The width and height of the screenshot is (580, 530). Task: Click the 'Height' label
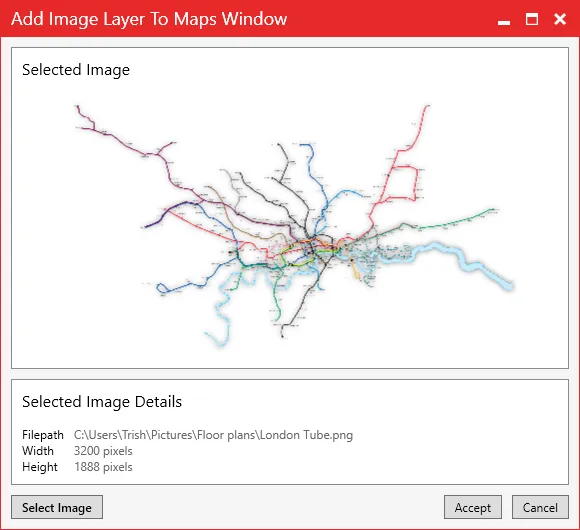pos(40,467)
